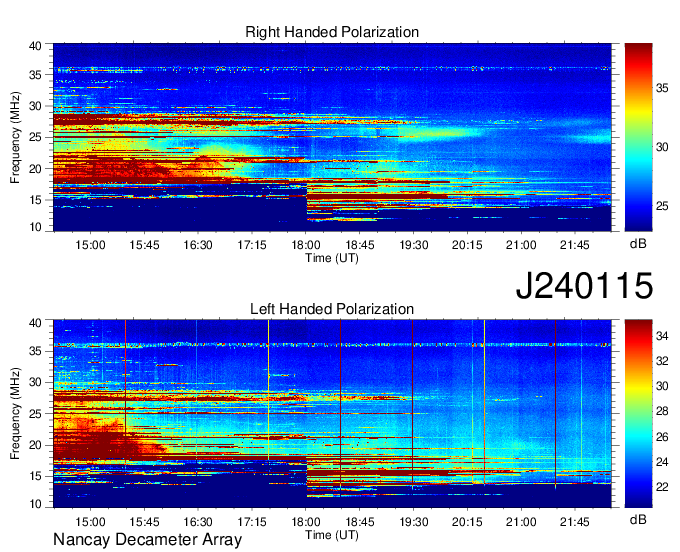
Task: Click the 20:15 tick under Right Handed plot
Action: [x=467, y=245]
